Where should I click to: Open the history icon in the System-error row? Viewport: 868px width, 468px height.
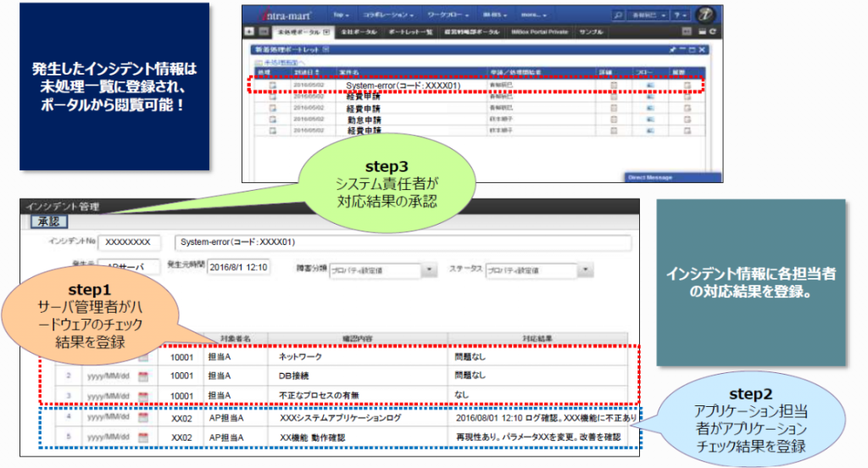click(x=687, y=86)
